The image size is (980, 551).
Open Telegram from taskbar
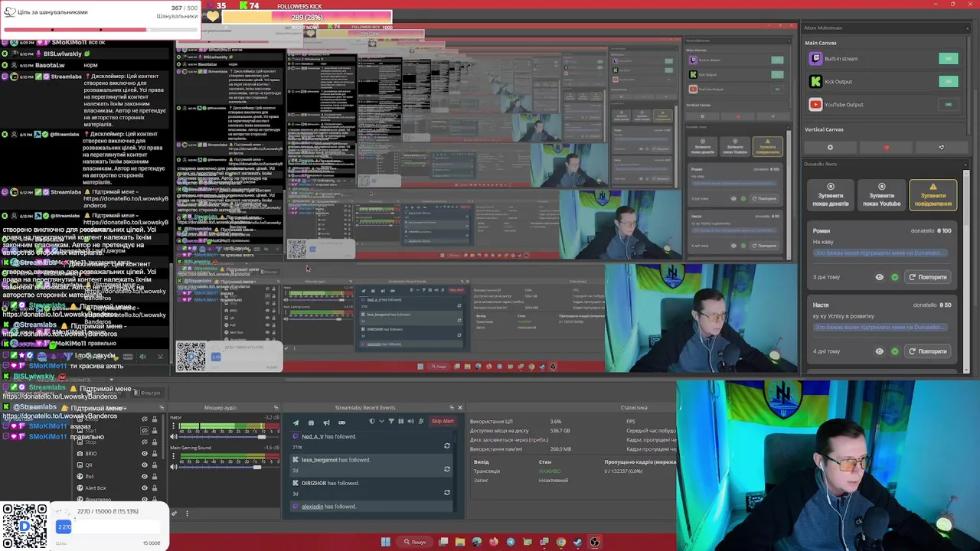[511, 542]
